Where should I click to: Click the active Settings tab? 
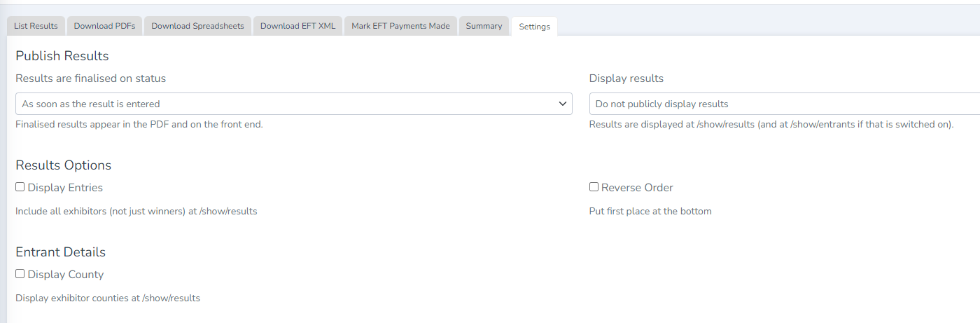[x=534, y=27]
